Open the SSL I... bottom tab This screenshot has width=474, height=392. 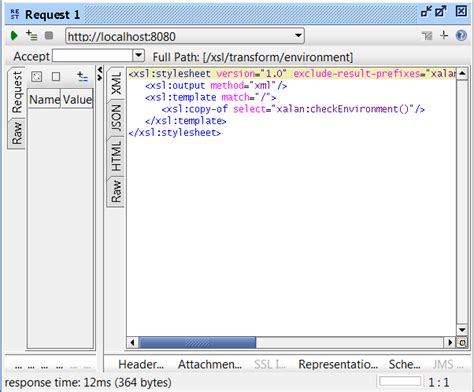pyautogui.click(x=270, y=364)
